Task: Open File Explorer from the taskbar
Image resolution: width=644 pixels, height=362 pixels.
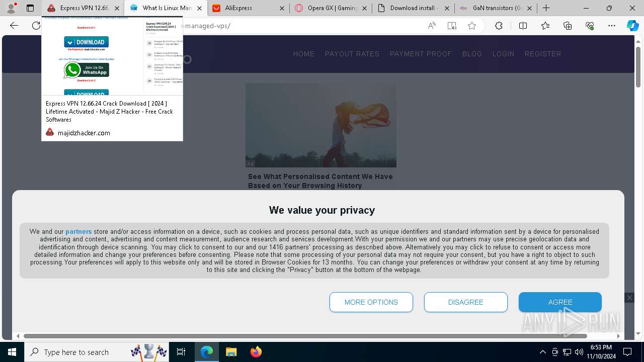Action: point(231,352)
